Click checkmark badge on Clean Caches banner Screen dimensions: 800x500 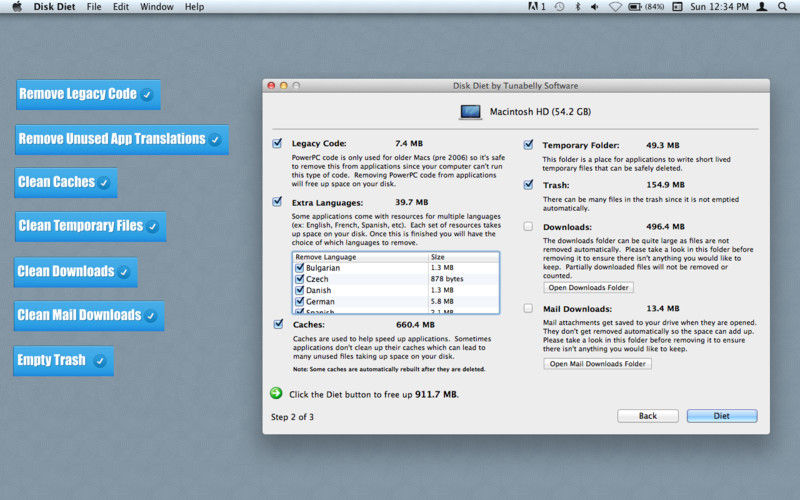click(104, 183)
